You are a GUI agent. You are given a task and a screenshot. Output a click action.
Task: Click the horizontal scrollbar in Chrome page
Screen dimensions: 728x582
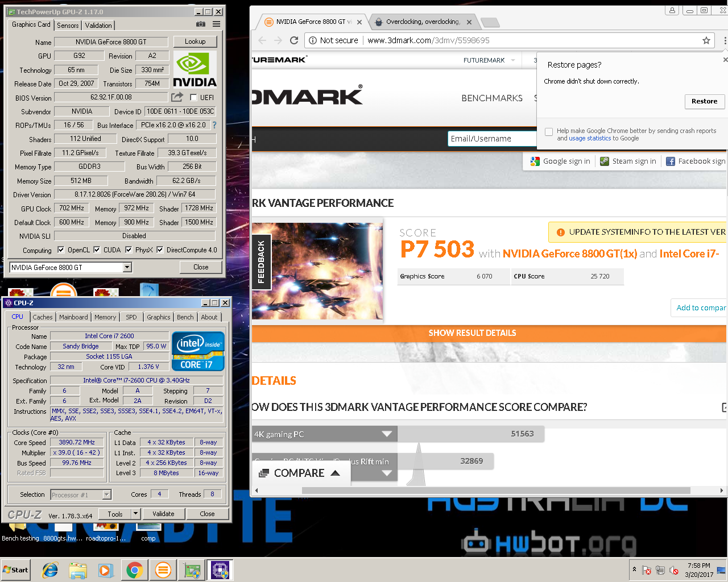pyautogui.click(x=496, y=490)
